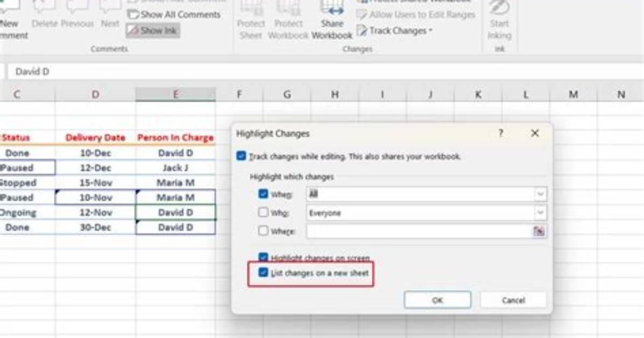
Task: Select column E header
Action: [x=176, y=95]
